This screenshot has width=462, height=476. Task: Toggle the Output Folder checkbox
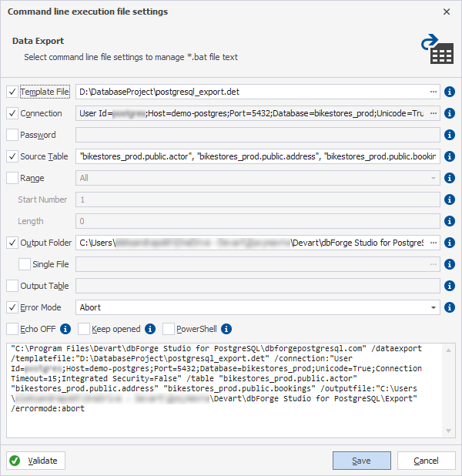[12, 243]
